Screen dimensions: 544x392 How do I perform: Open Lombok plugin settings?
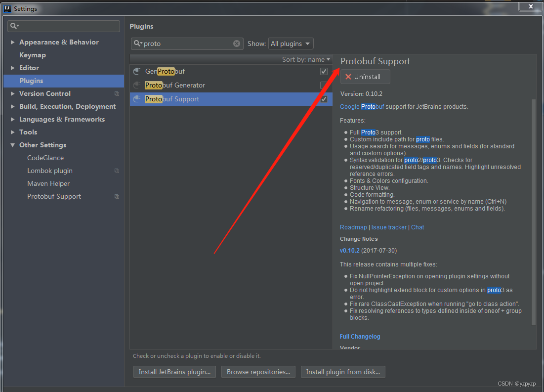coord(50,171)
